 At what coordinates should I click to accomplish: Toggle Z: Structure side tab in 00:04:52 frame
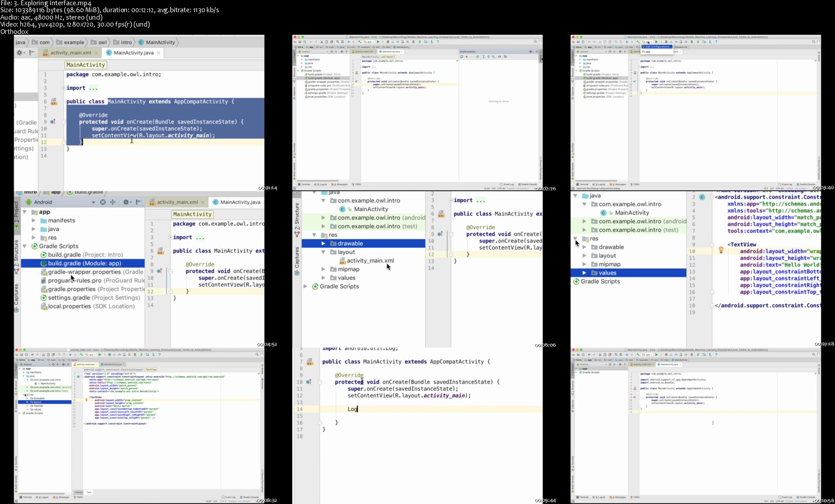tap(17, 256)
